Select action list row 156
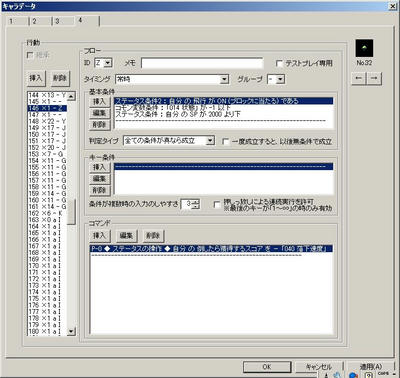The height and width of the screenshot is (378, 400). 47,174
